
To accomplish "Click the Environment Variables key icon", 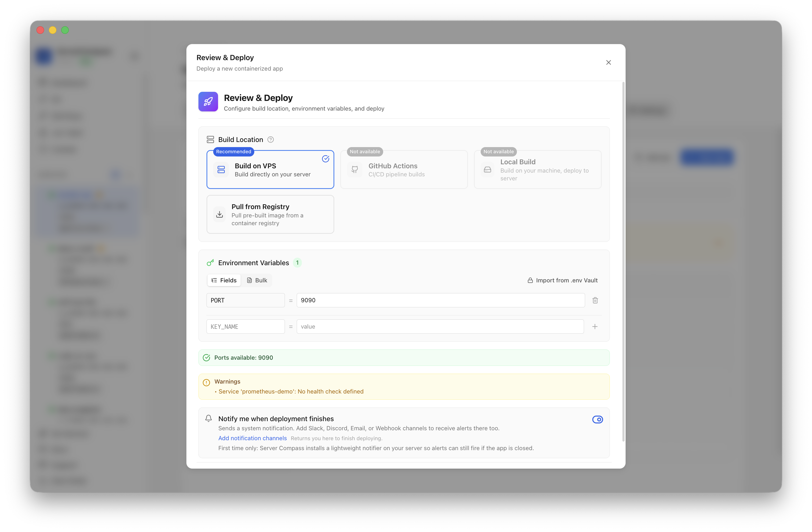I will [210, 263].
